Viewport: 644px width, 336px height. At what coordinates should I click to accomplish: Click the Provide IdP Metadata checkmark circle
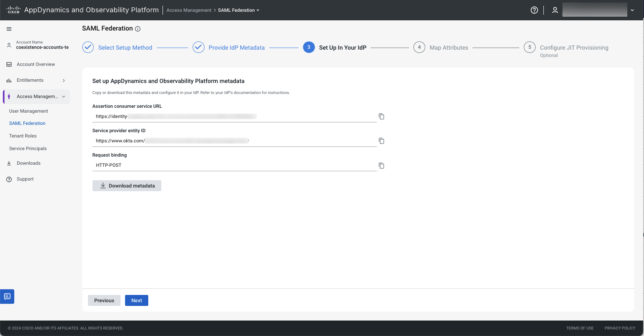[198, 47]
